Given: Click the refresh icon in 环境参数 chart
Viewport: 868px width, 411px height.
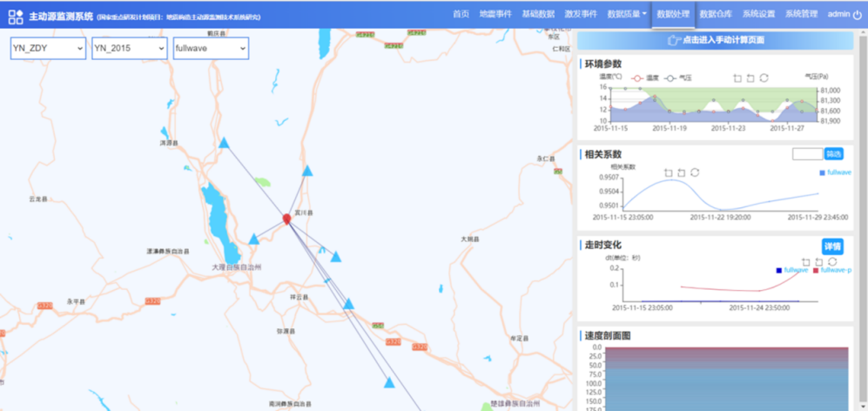Looking at the screenshot, I should pyautogui.click(x=764, y=77).
